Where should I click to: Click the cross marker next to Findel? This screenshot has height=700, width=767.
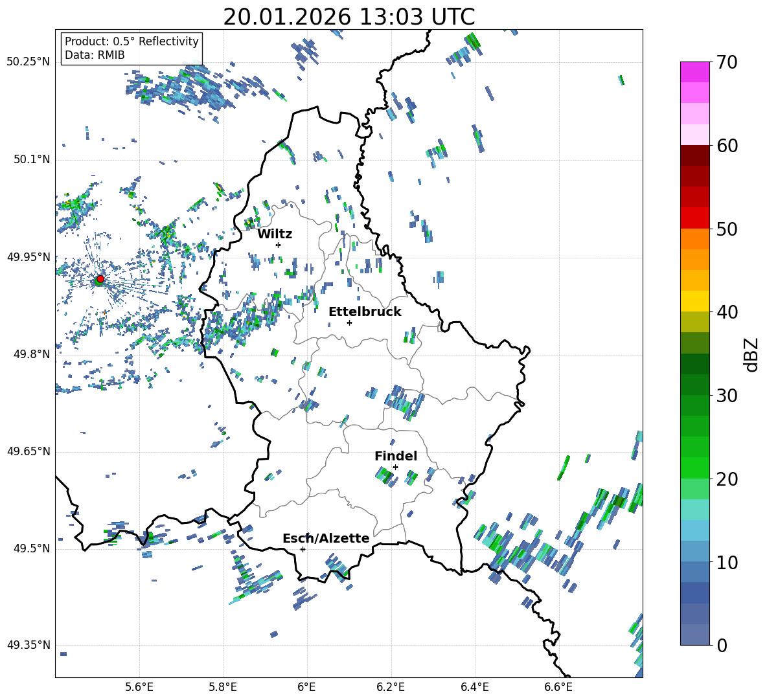coord(395,468)
